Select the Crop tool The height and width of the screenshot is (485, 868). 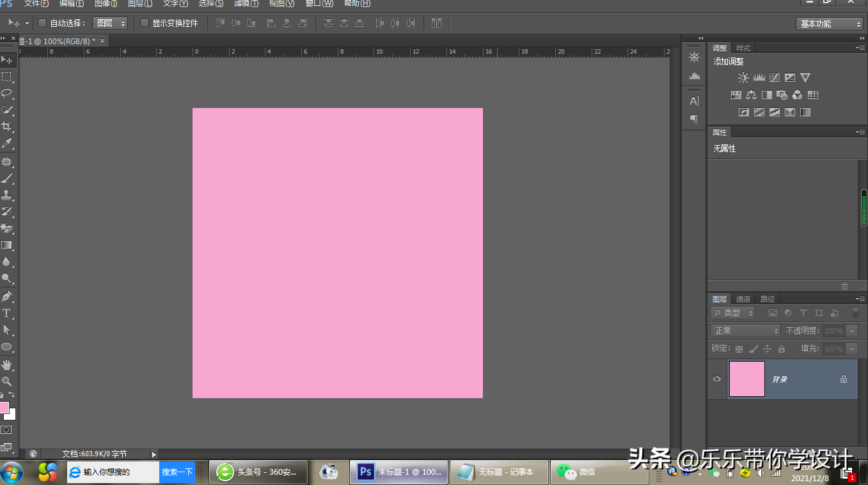click(x=7, y=127)
